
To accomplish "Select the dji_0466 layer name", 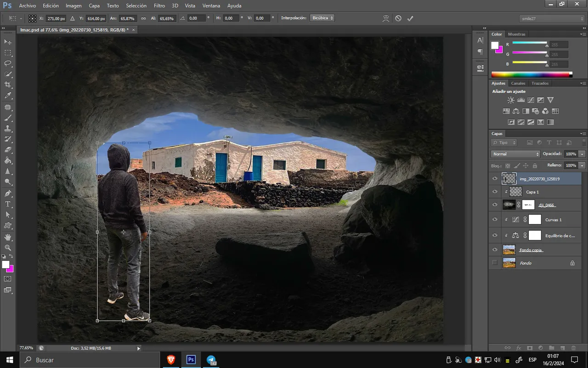I will (547, 205).
